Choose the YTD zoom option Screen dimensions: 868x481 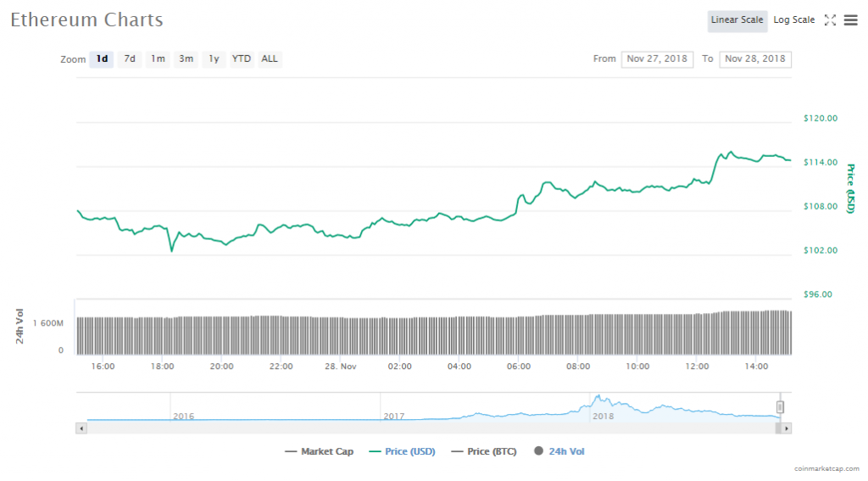pyautogui.click(x=242, y=59)
